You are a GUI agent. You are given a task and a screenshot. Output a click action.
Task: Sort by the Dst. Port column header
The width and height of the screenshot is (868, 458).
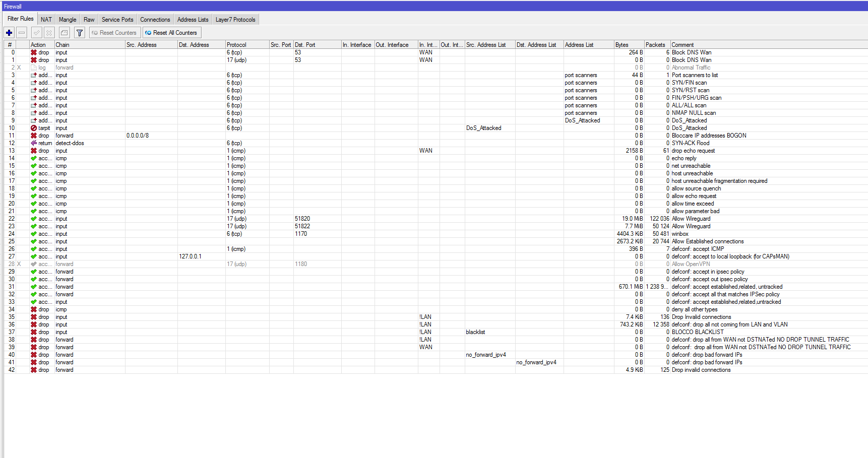tap(318, 45)
